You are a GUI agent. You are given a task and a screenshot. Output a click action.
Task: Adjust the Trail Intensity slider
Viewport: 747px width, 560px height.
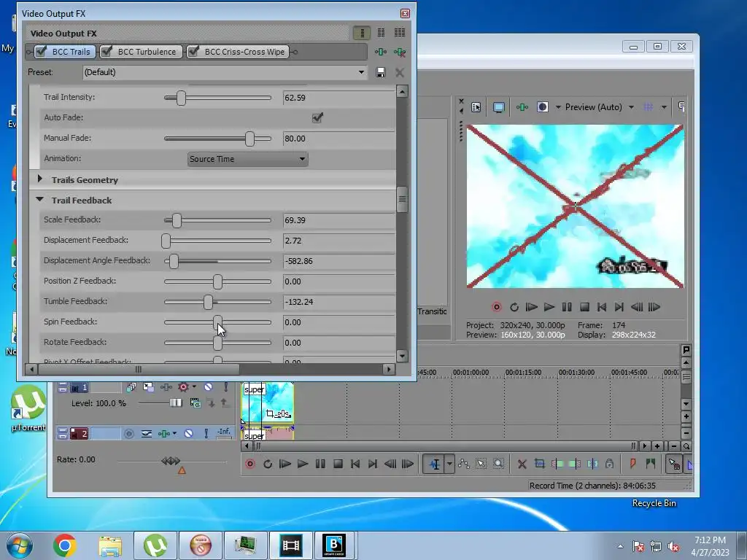181,98
